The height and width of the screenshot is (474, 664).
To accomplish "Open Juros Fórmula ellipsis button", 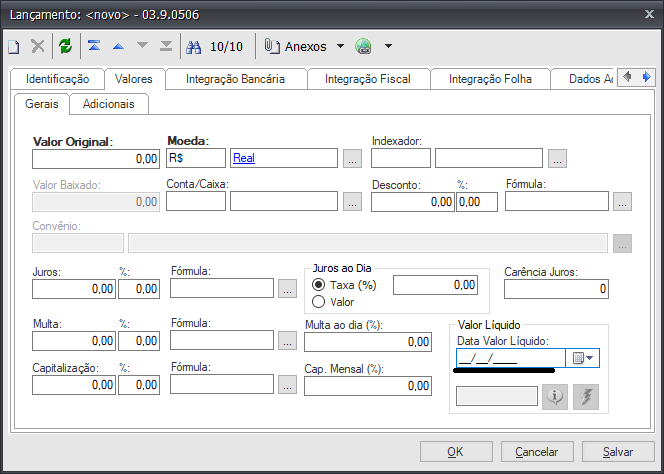I will (287, 289).
